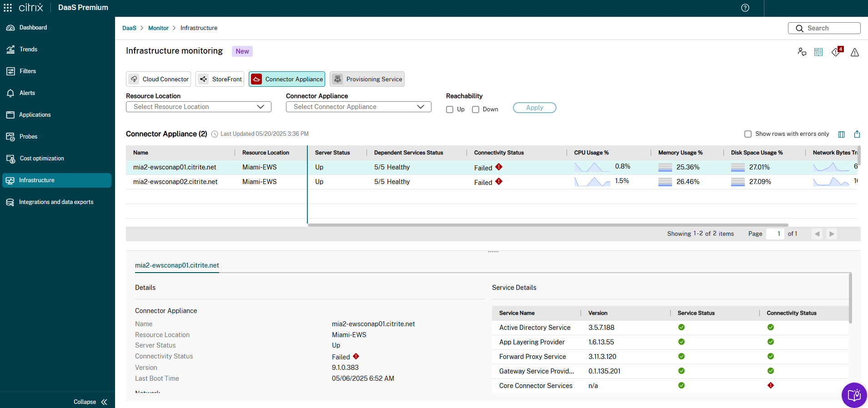The image size is (868, 408).
Task: Click failed connectivity icon for mia2-ewsconap02
Action: click(499, 182)
